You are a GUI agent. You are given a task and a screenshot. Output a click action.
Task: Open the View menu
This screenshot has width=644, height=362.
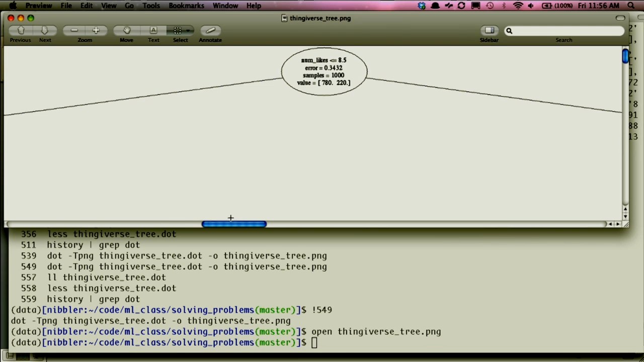(x=109, y=6)
